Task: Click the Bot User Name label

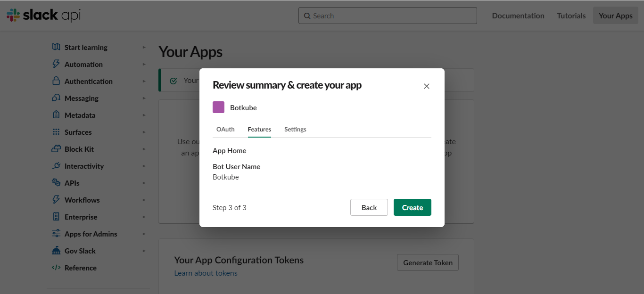Action: tap(236, 166)
